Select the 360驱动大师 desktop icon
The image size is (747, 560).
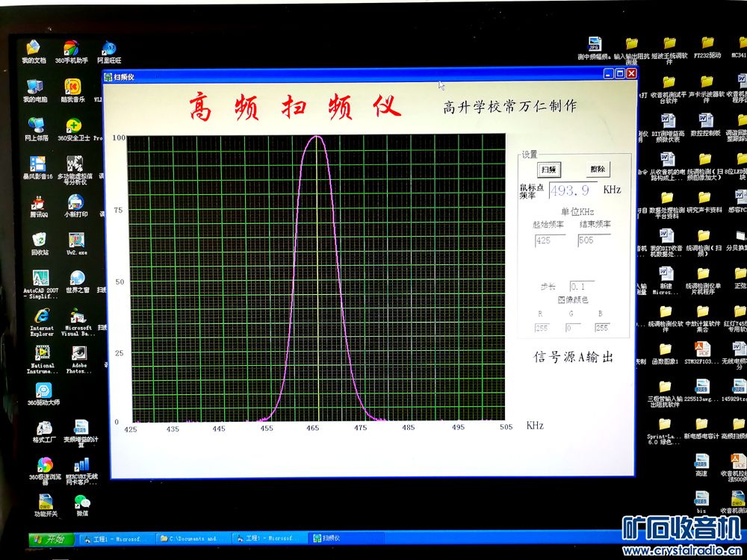[43, 393]
